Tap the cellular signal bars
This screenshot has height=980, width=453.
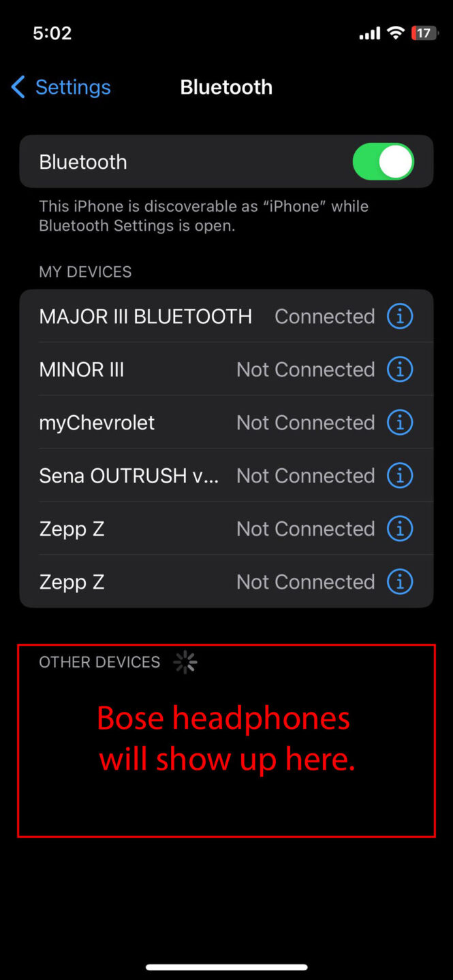pyautogui.click(x=369, y=33)
